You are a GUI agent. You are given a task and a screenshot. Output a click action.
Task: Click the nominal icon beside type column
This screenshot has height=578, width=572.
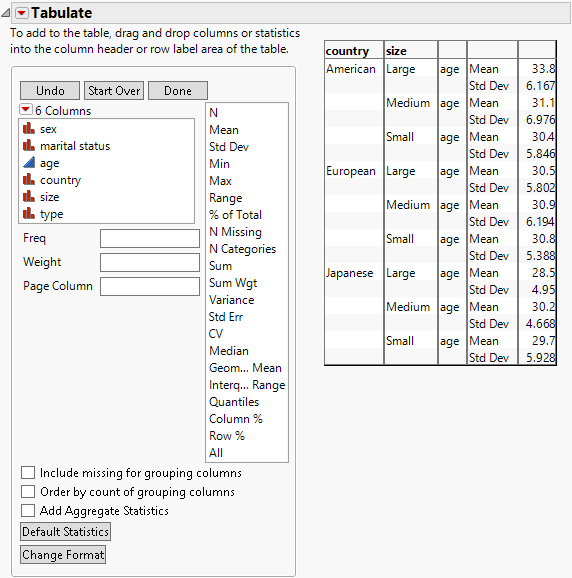tap(29, 213)
